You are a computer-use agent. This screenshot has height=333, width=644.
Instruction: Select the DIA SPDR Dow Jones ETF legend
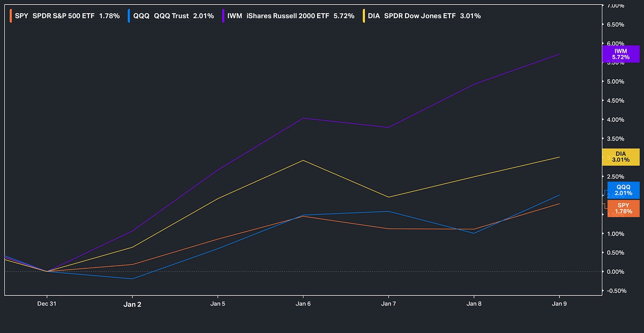point(422,16)
